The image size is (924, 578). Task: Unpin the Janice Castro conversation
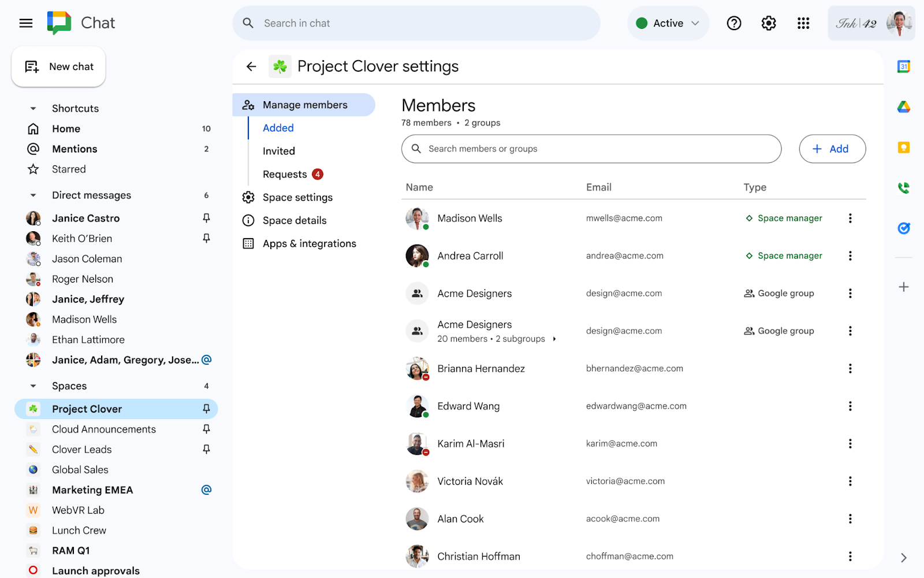click(206, 218)
